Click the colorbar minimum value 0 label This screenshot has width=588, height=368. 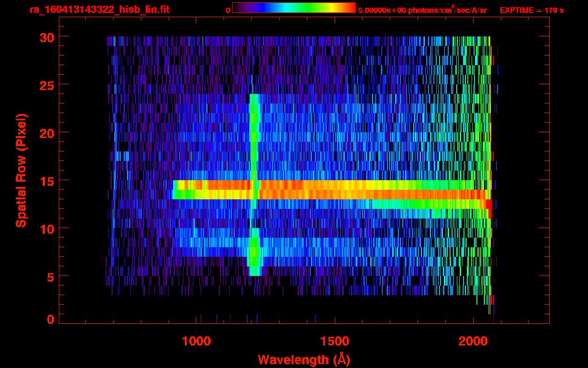click(228, 10)
